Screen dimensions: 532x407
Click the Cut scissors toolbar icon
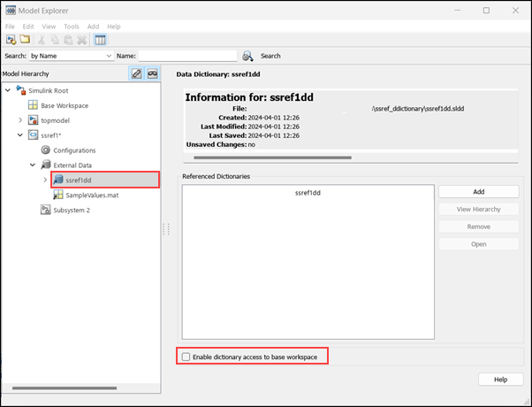42,40
